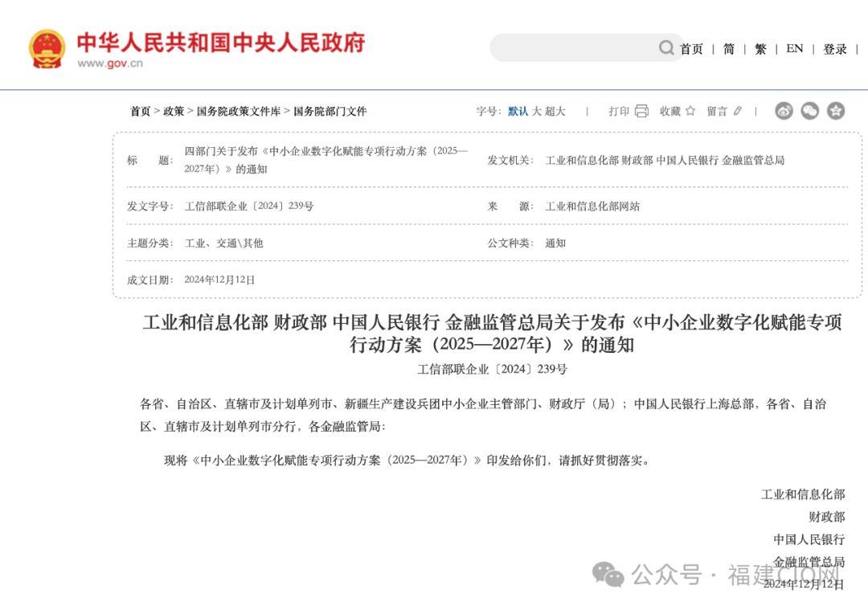Switch font size to 大
This screenshot has height=610, width=868.
[x=536, y=111]
